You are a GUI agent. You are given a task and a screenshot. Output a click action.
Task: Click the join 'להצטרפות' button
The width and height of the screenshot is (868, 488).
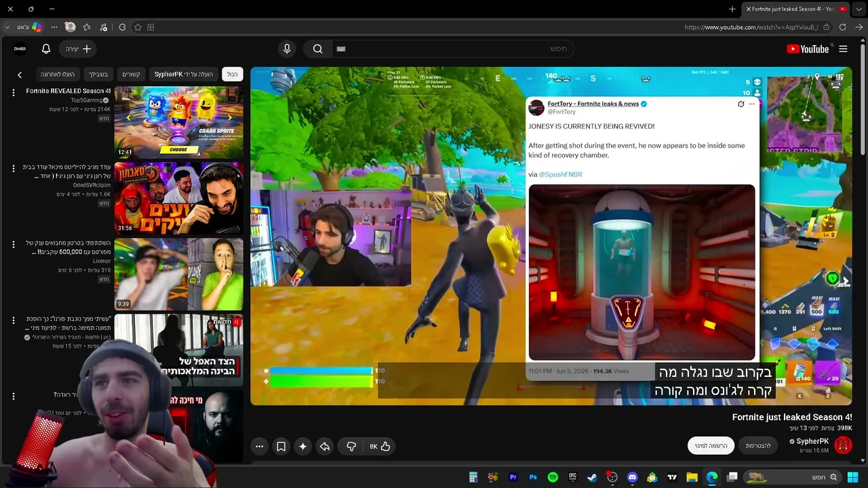[758, 445]
